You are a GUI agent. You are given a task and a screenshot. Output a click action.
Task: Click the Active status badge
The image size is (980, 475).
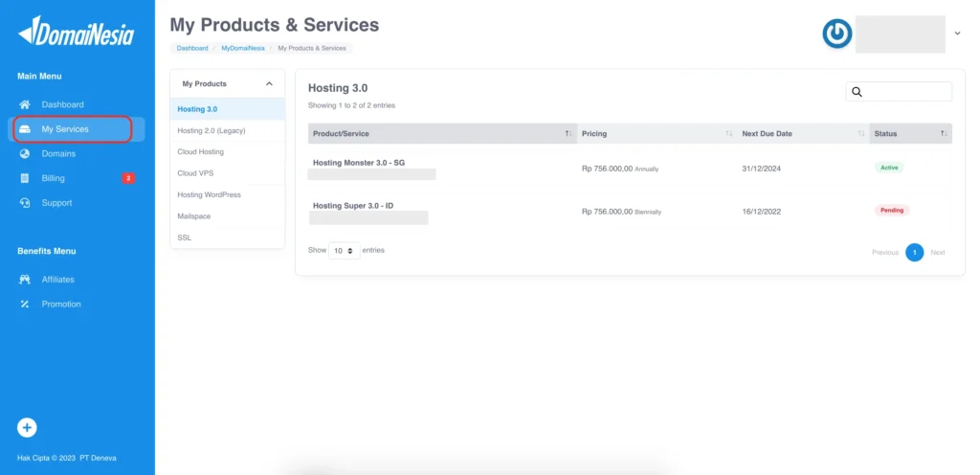889,168
